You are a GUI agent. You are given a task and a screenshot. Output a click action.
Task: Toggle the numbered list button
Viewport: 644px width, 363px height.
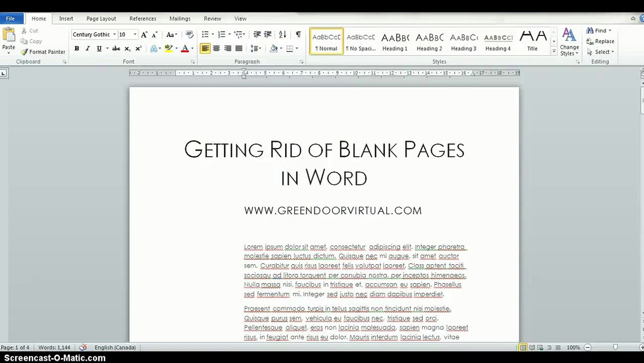[x=221, y=34]
